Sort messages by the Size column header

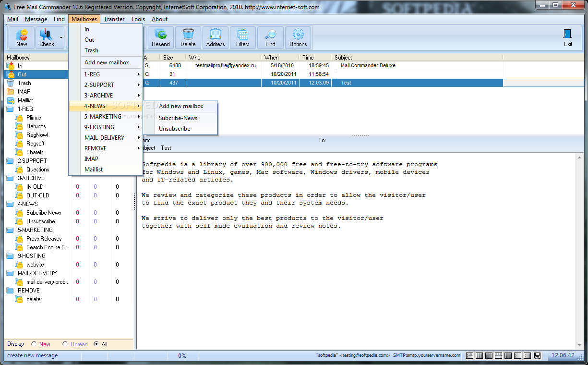(x=173, y=58)
